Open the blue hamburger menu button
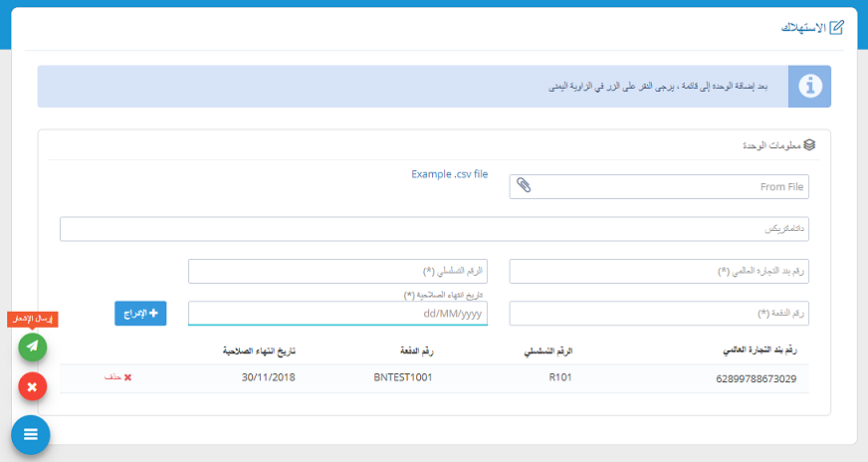Viewport: 868px width, 462px height. tap(31, 434)
